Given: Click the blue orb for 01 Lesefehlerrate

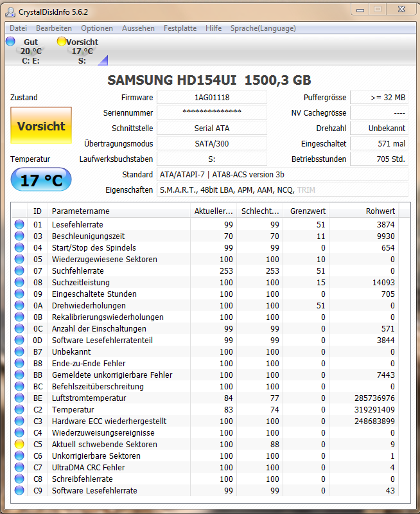Looking at the screenshot, I should (19, 224).
